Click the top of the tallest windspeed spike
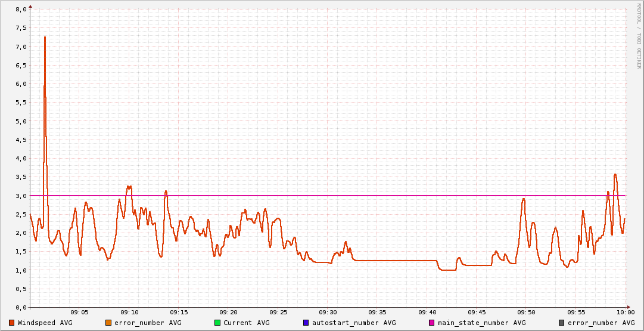This screenshot has height=331, width=644. pos(45,37)
